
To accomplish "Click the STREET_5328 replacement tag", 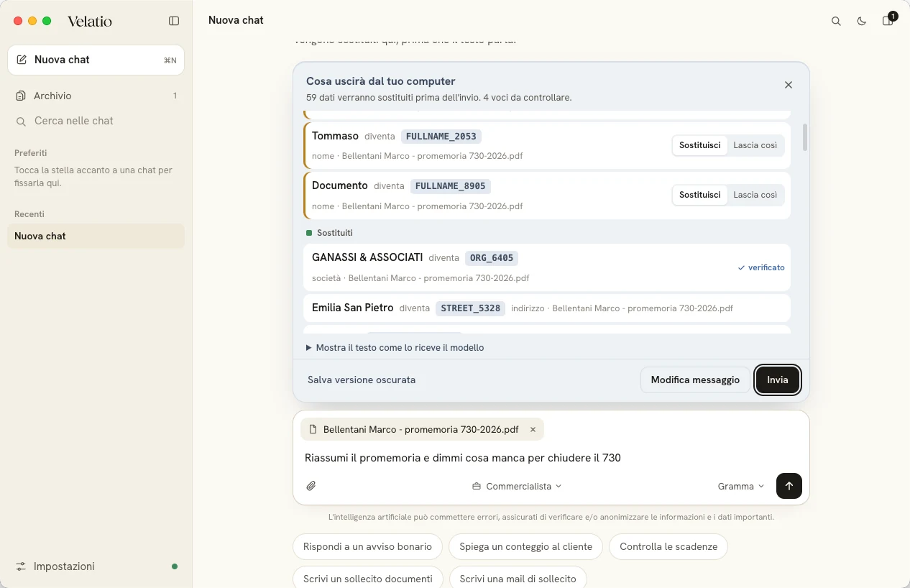I will [x=470, y=308].
